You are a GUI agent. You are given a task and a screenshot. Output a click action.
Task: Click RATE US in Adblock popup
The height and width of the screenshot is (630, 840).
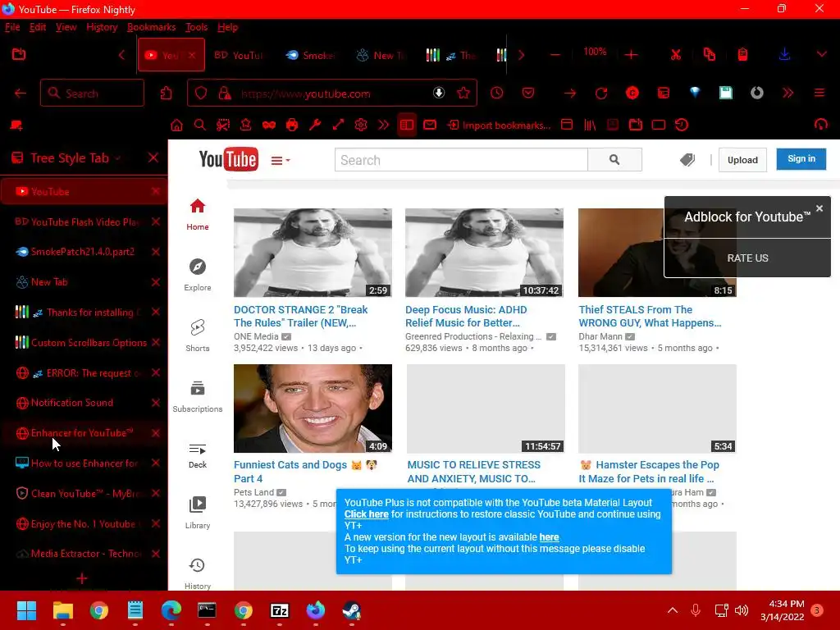(x=747, y=258)
